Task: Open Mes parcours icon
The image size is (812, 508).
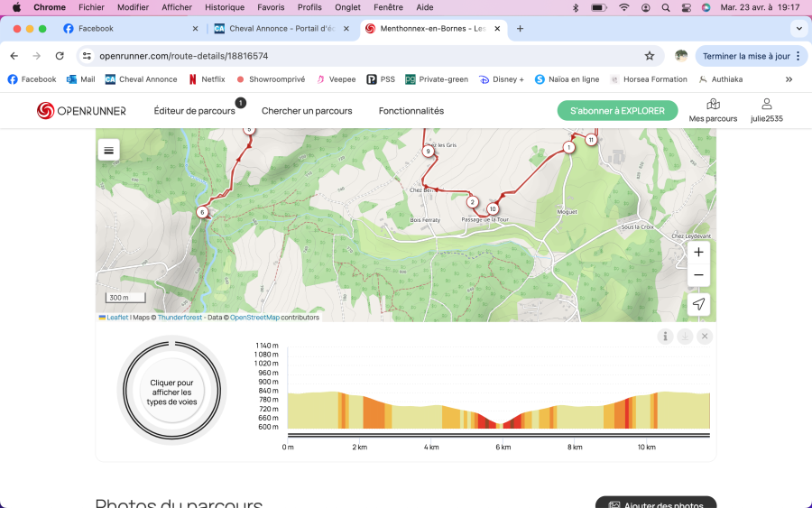Action: click(x=713, y=110)
